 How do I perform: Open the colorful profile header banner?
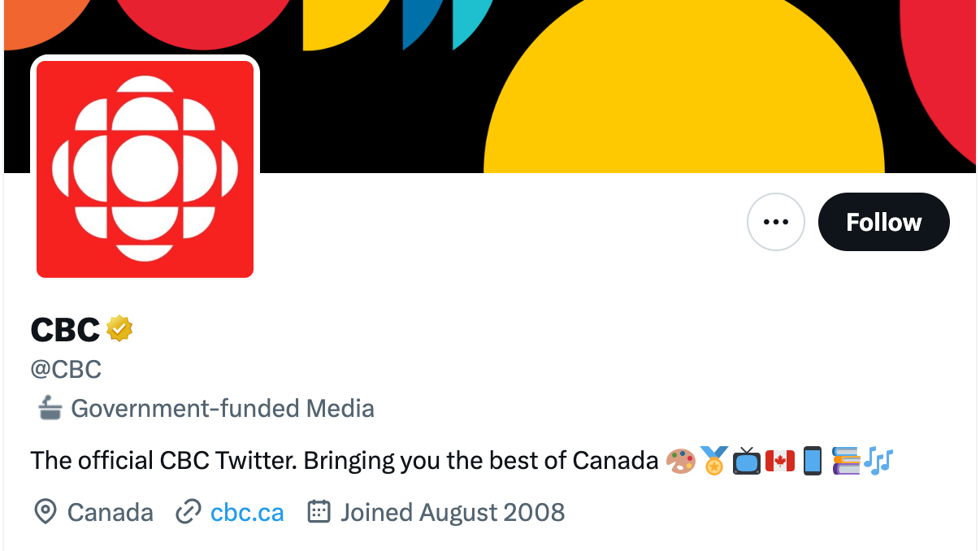[618, 81]
